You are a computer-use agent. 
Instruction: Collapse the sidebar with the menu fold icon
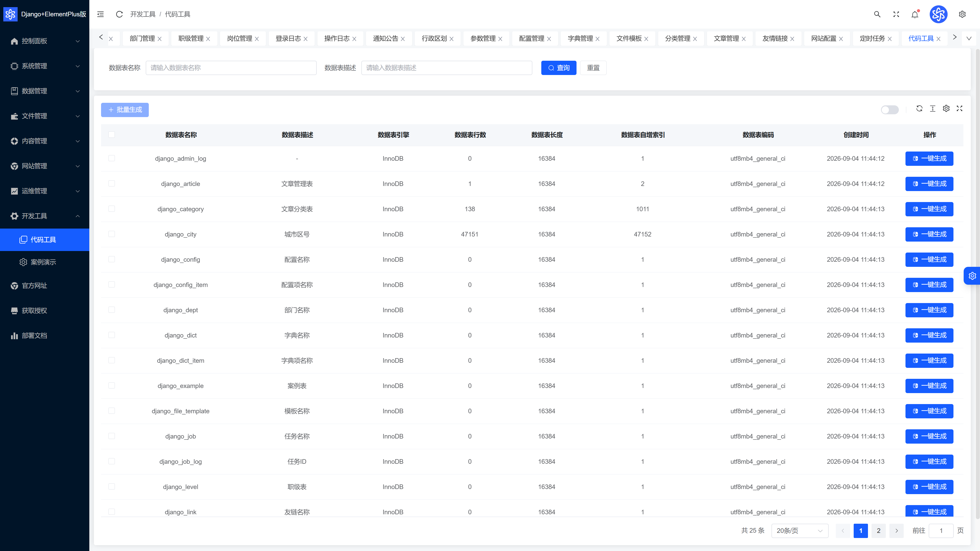(101, 14)
